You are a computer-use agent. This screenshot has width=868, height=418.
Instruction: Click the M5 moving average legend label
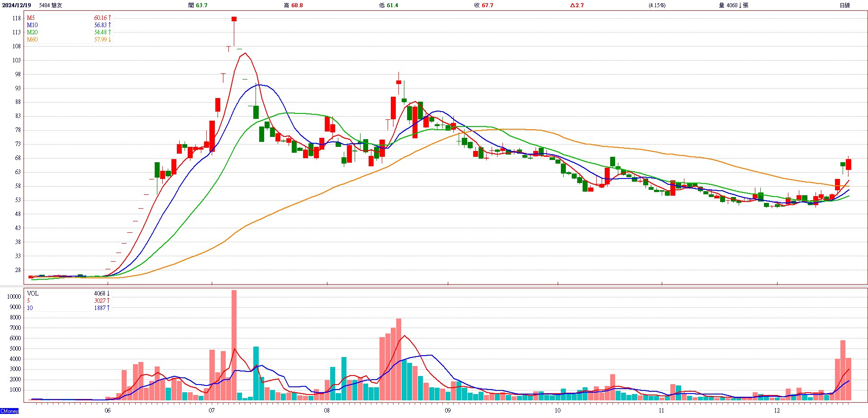(x=31, y=18)
